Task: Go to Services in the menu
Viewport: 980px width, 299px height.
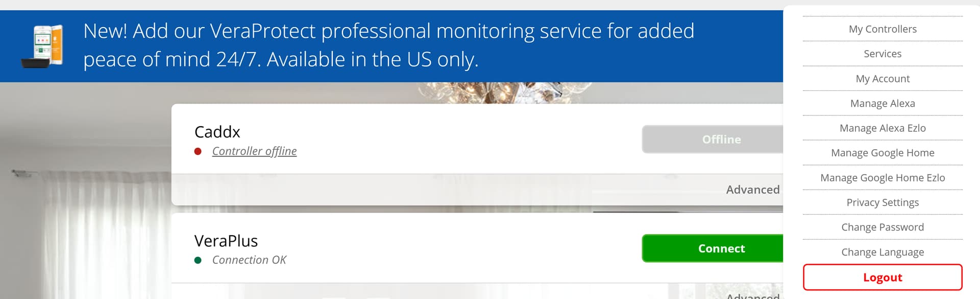Action: pyautogui.click(x=883, y=54)
